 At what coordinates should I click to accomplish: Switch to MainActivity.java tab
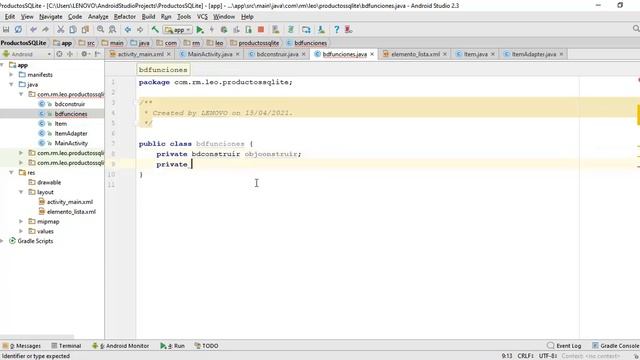click(x=209, y=54)
